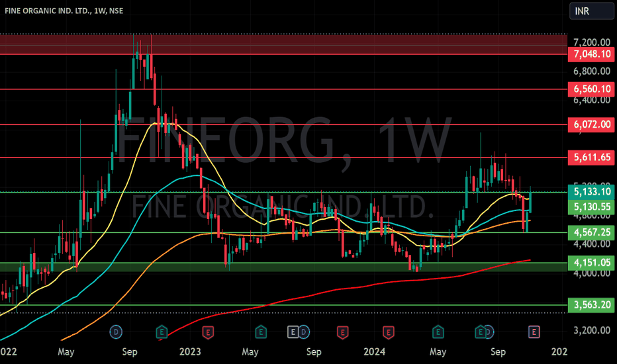This screenshot has width=617, height=364.
Task: Click the 7,200.00 price axis value
Action: pyautogui.click(x=591, y=42)
